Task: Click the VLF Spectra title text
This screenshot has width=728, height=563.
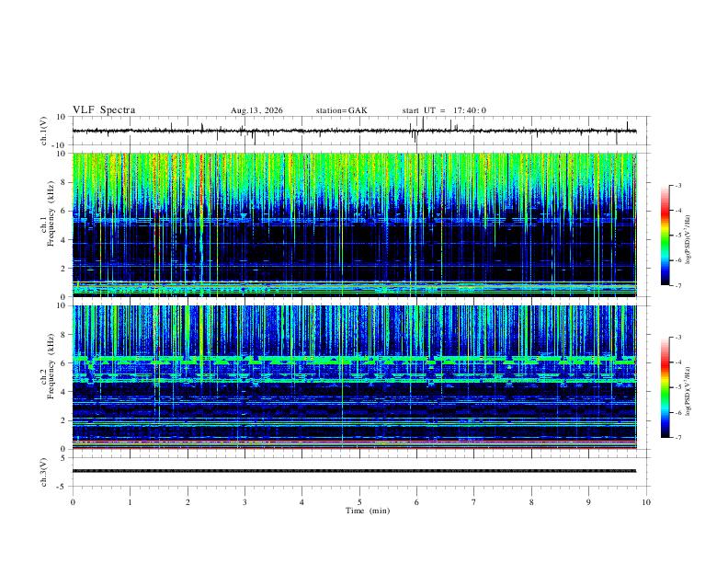Action: click(x=104, y=110)
